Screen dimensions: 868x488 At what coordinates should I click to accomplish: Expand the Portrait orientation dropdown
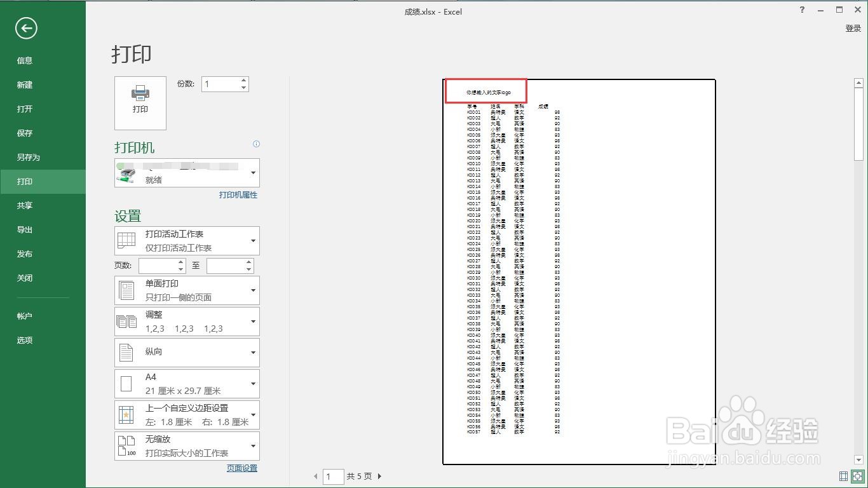point(187,353)
